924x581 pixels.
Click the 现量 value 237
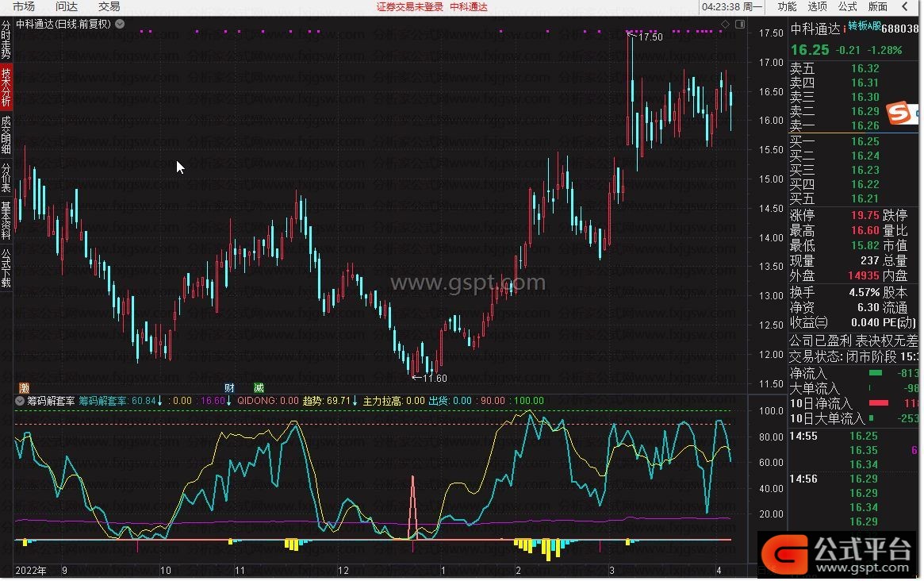870,260
